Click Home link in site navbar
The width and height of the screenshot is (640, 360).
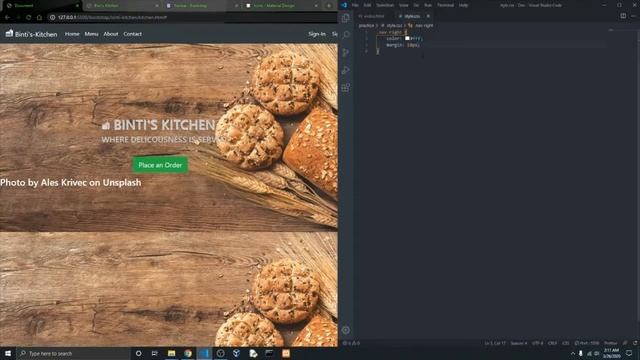point(72,34)
